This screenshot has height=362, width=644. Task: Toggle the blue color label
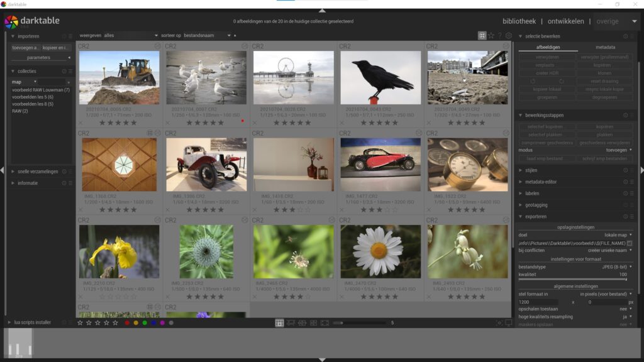point(153,323)
